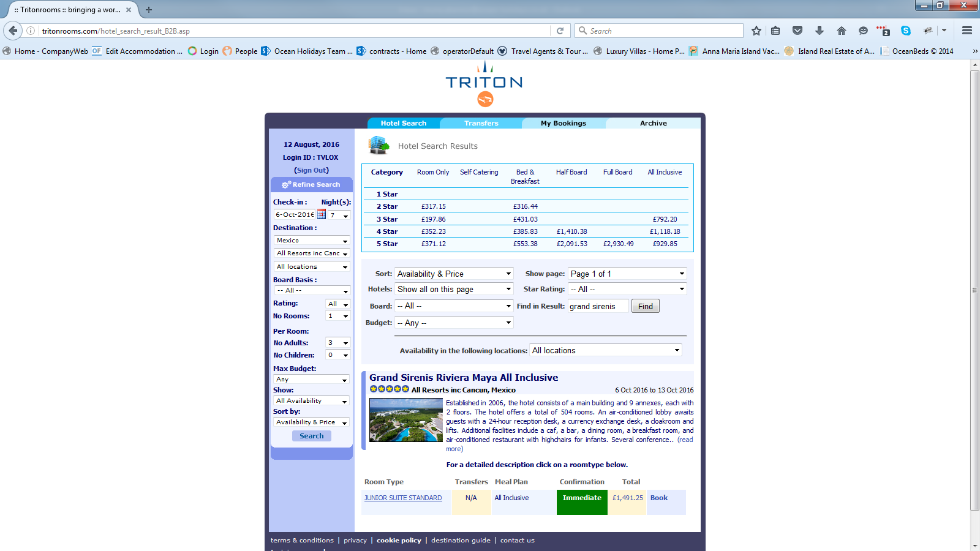The width and height of the screenshot is (980, 551).
Task: Click the five-star rating of Grand Sirenis
Action: click(389, 389)
